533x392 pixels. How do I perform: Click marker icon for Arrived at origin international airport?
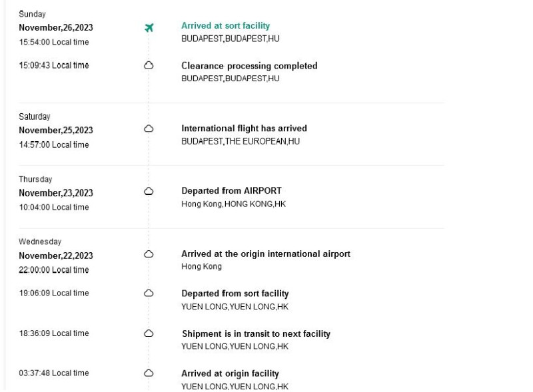149,254
